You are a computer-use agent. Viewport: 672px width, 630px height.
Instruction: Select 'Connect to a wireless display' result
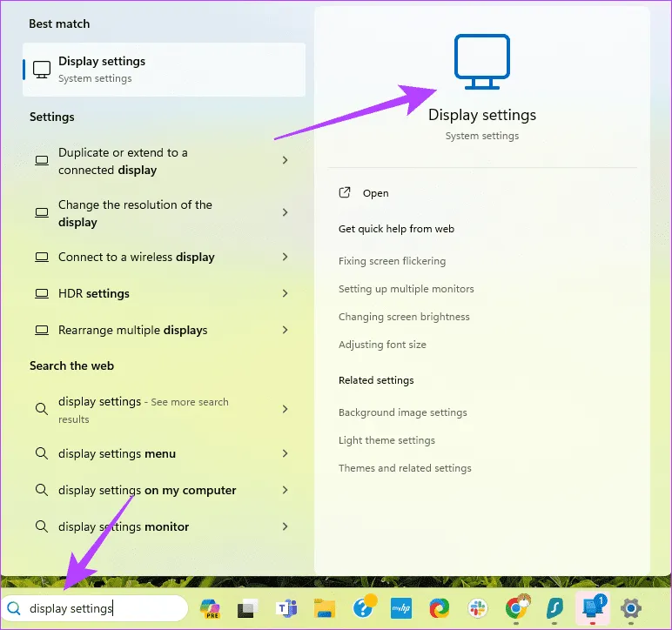click(x=136, y=258)
